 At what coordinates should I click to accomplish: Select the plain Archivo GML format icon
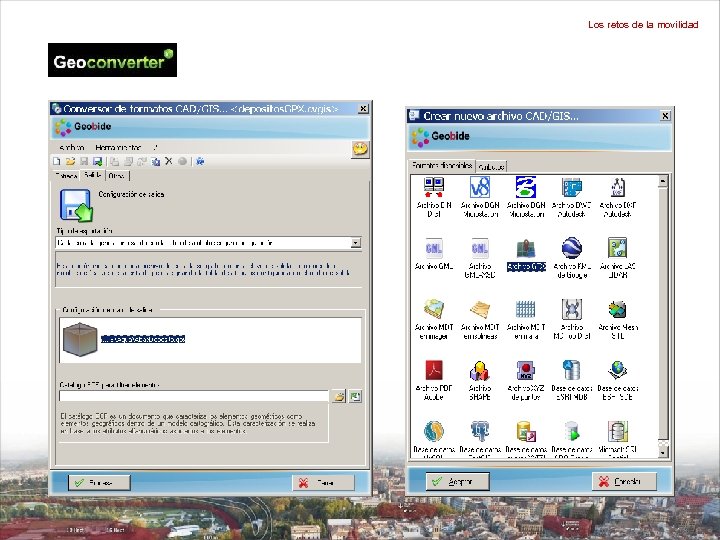coord(433,248)
